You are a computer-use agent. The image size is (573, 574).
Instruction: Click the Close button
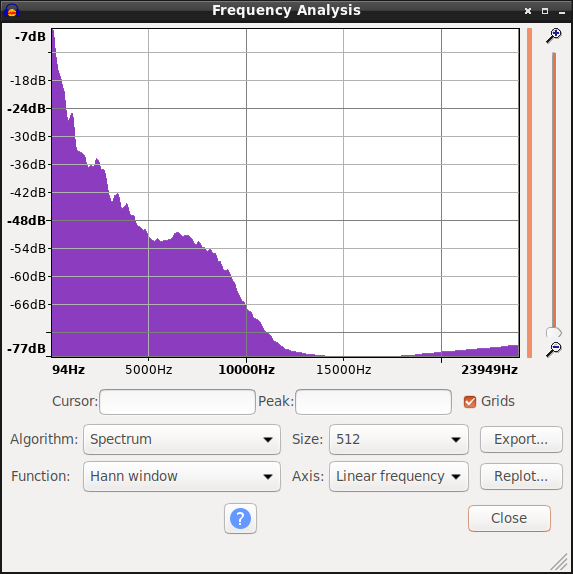coord(509,518)
